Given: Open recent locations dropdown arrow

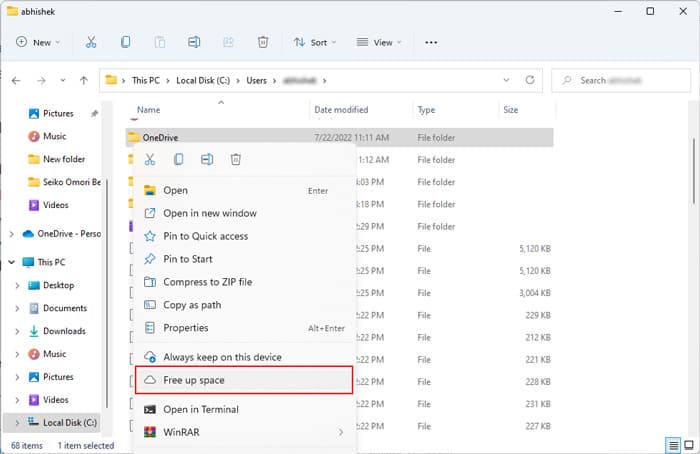Looking at the screenshot, I should pos(63,80).
